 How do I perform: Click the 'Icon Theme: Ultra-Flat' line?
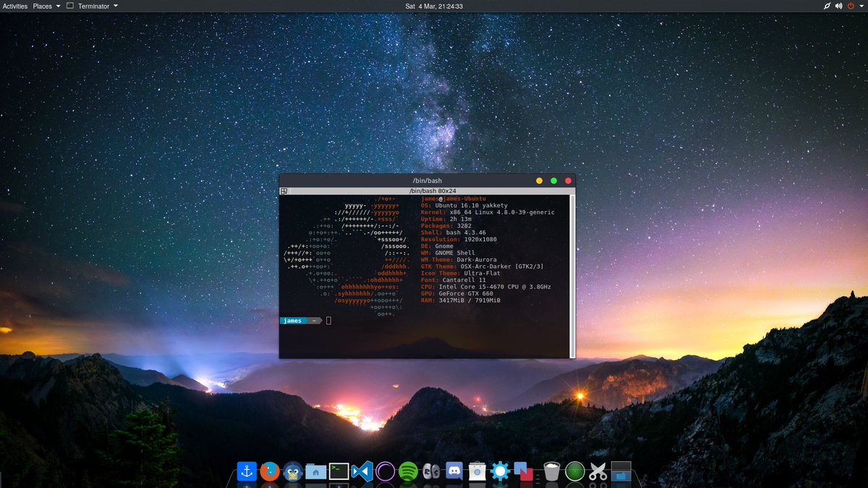pyautogui.click(x=461, y=273)
